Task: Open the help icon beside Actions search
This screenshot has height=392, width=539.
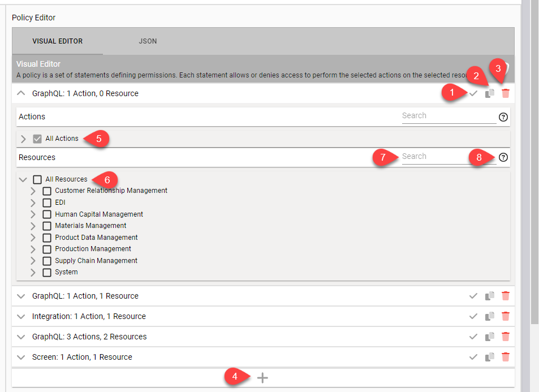Action: (503, 117)
